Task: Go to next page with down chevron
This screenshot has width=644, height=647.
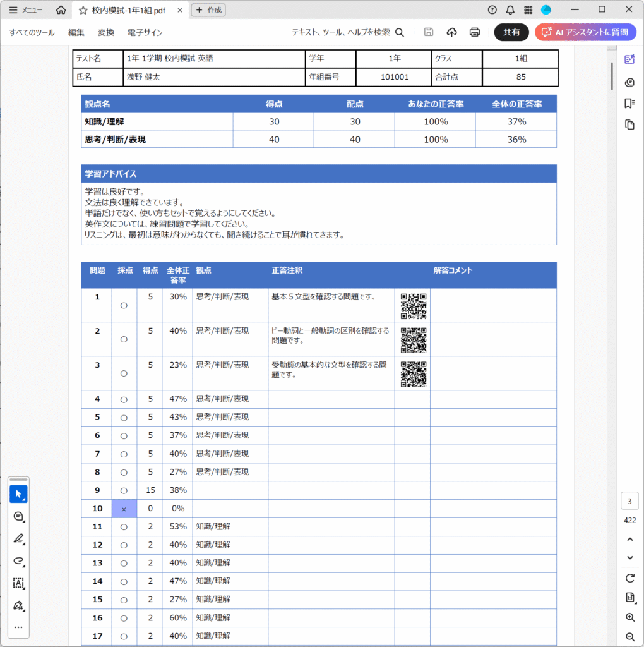Action: [629, 557]
